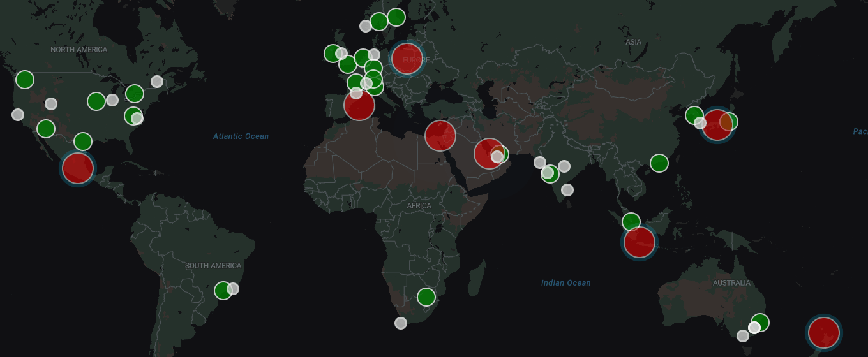Image resolution: width=868 pixels, height=357 pixels.
Task: Click the gray marker off the California coast
Action: 18,115
